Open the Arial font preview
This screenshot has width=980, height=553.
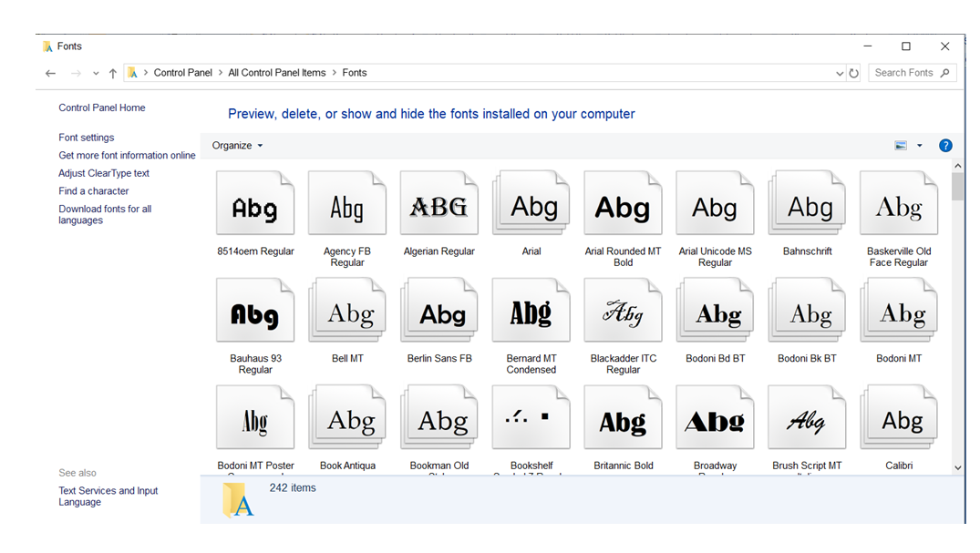tap(531, 202)
